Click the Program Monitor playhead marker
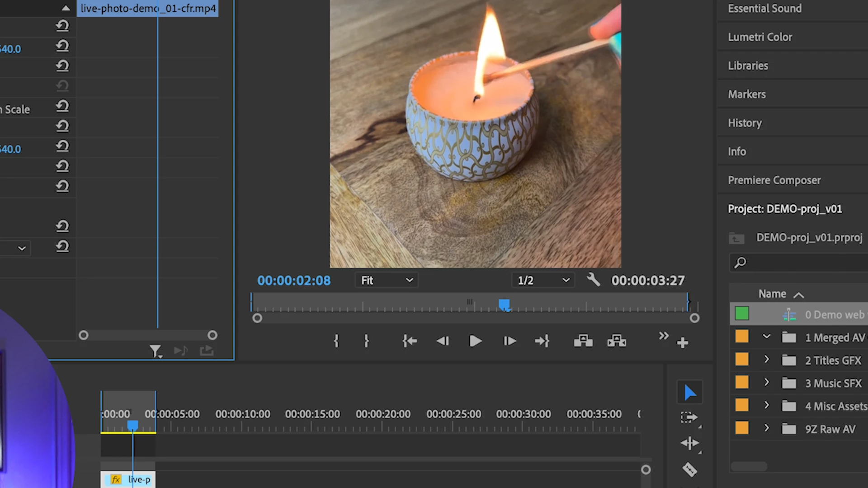Viewport: 868px width, 488px height. [504, 304]
